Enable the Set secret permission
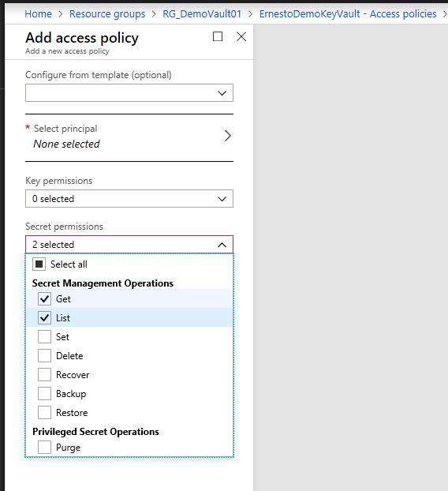The height and width of the screenshot is (491, 448). point(44,337)
